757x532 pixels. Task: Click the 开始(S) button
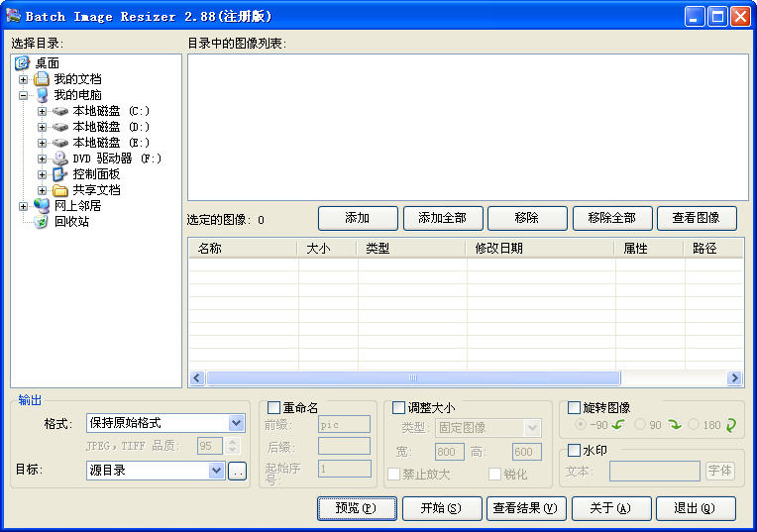(x=442, y=508)
